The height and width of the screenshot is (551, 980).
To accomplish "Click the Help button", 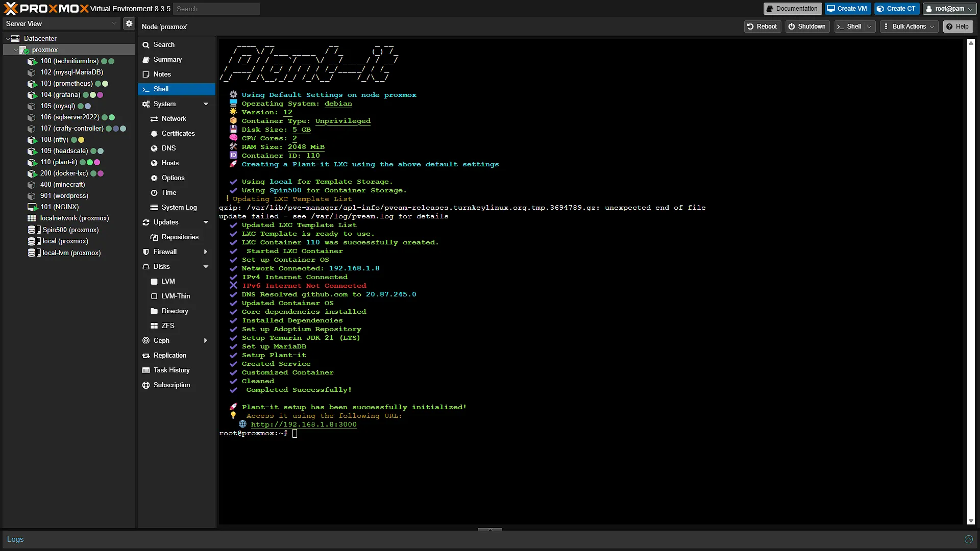I will pyautogui.click(x=958, y=27).
